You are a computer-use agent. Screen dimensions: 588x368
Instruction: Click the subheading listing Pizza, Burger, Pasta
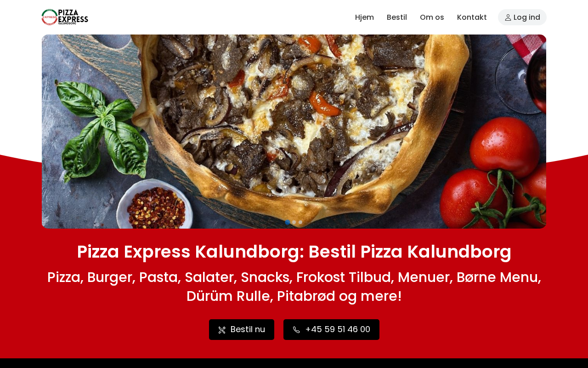pos(294,287)
